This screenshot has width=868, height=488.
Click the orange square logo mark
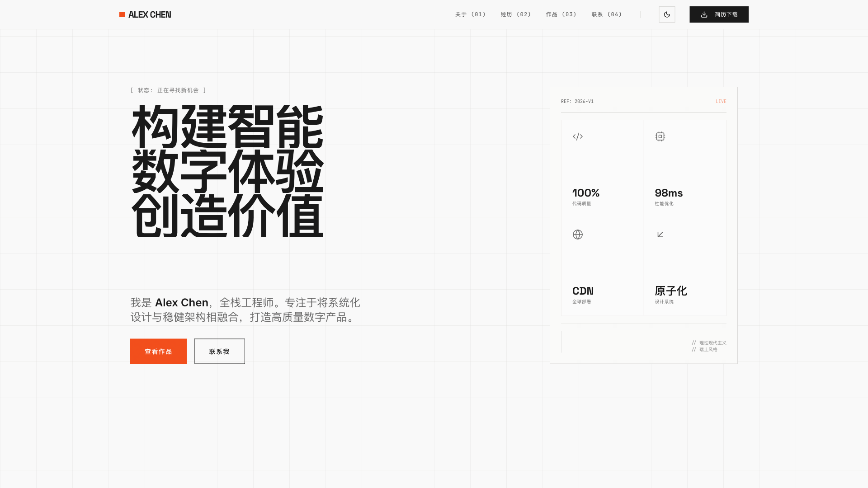point(121,14)
